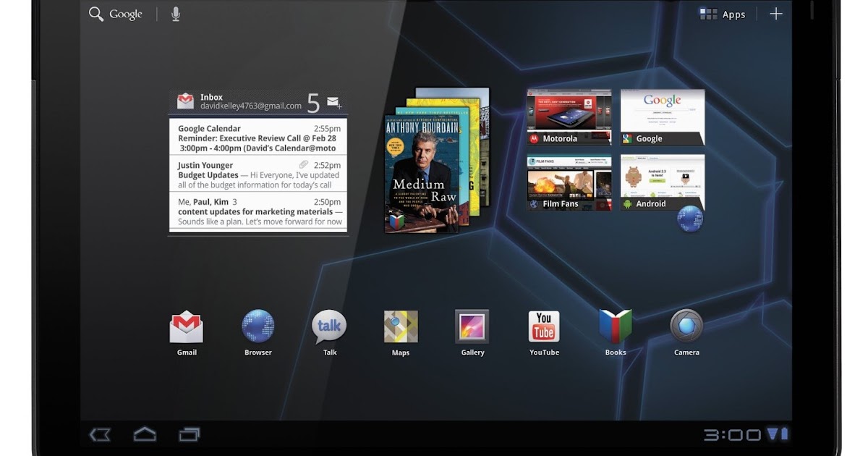The width and height of the screenshot is (868, 456).
Task: Open the Gmail icon in Inbox widget
Action: [186, 101]
